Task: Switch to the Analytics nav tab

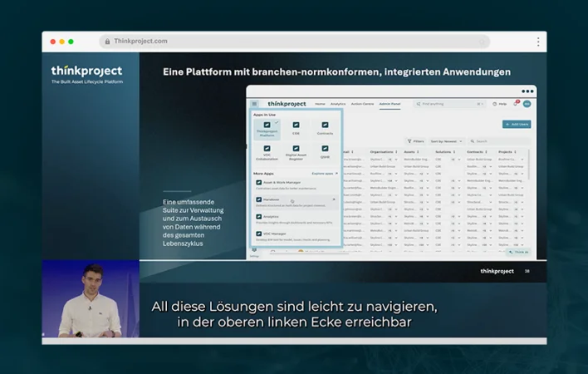Action: click(x=338, y=104)
